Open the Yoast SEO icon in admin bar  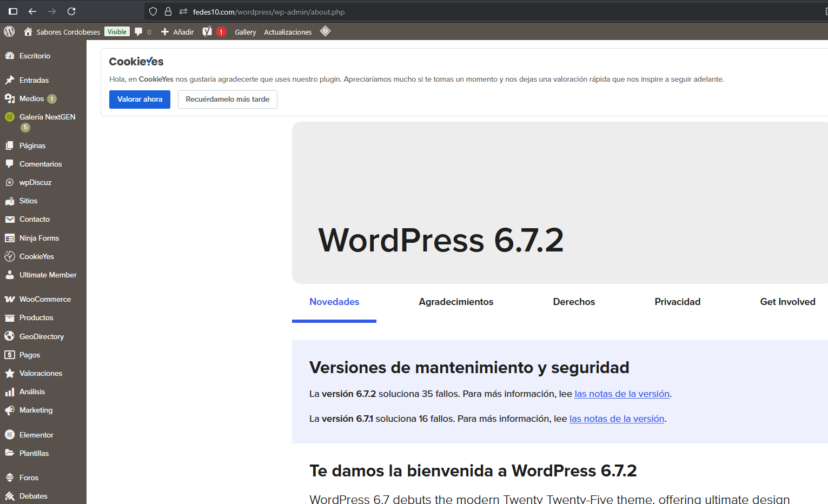[207, 31]
